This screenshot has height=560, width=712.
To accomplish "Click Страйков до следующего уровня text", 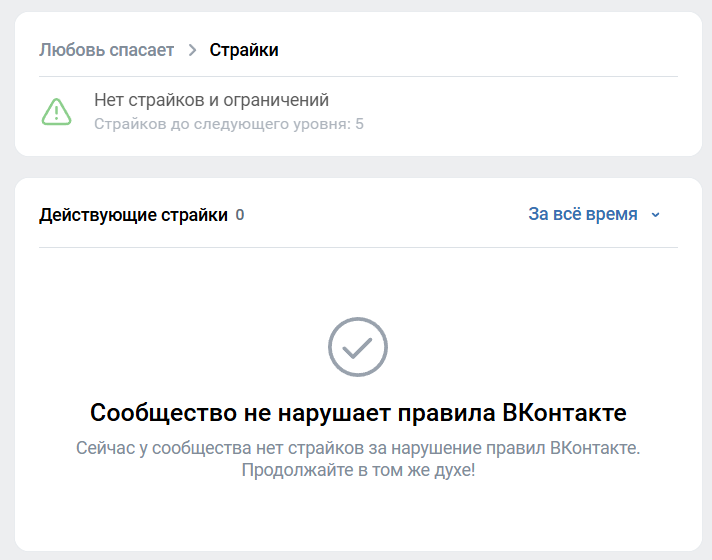I will (222, 124).
